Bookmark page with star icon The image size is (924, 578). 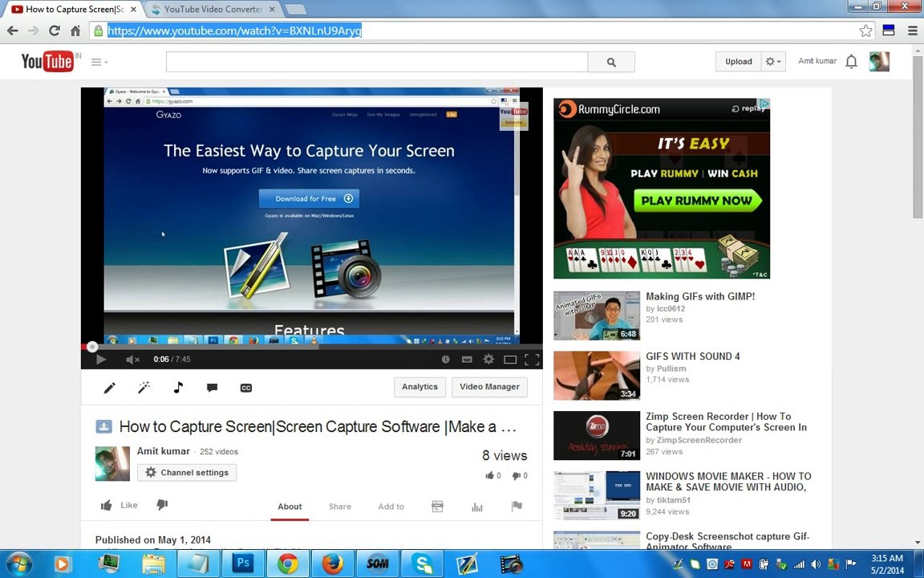click(865, 31)
